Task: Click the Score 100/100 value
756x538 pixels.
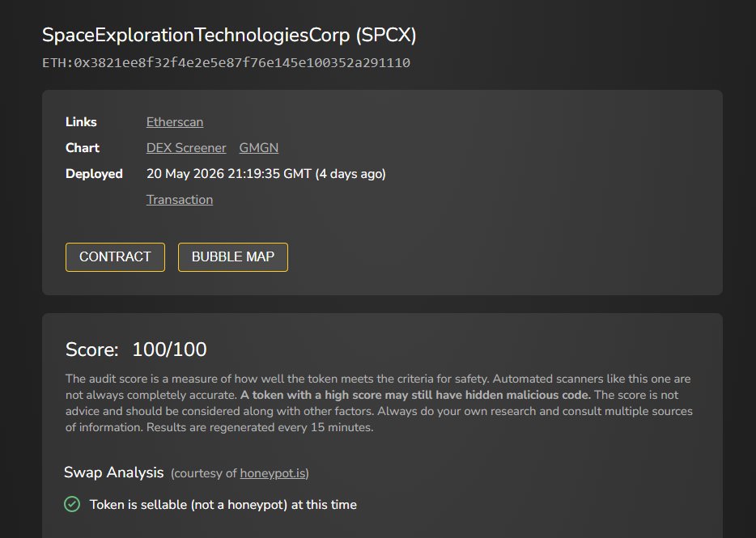Action: [169, 349]
